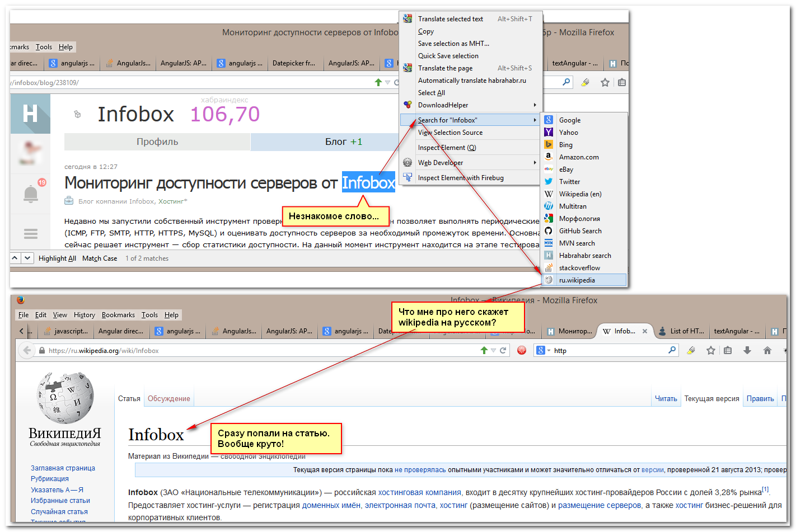Screen dimensions: 796x532
Task: Open Заглавная страница sidebar link
Action: pos(63,468)
